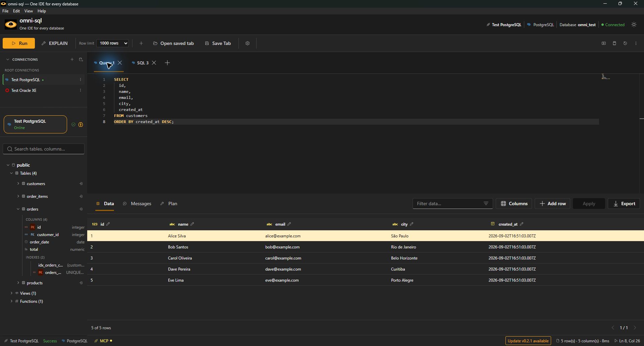Screen dimensions: 644x346
Task: Click Open saved tab
Action: [x=173, y=43]
